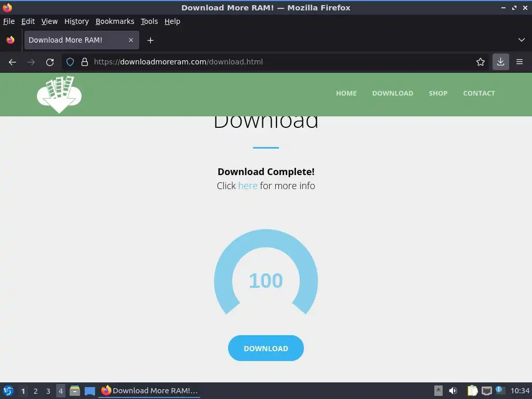Open DOWNLOAD in site navigation

pyautogui.click(x=393, y=94)
